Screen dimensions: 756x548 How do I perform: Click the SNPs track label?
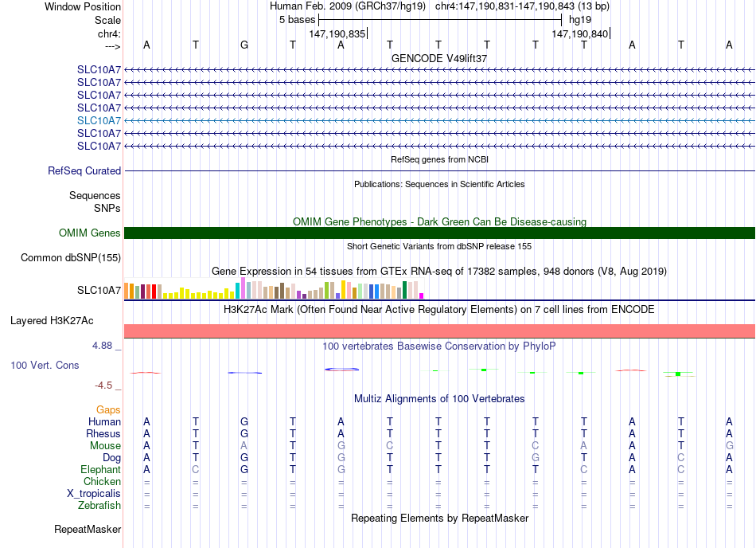107,208
